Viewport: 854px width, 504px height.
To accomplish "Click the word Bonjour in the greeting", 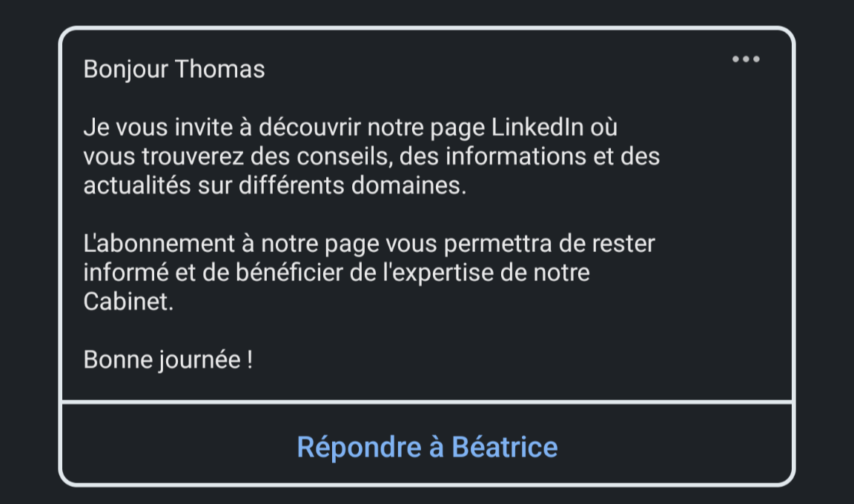I will pos(127,70).
